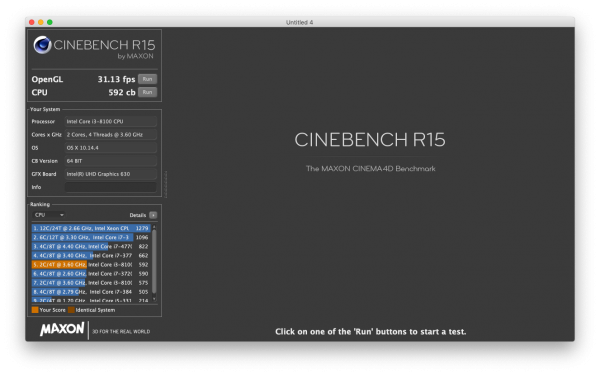Click the ranking list scroll-down arrow
Screen dimensions: 600x375
coord(154,299)
